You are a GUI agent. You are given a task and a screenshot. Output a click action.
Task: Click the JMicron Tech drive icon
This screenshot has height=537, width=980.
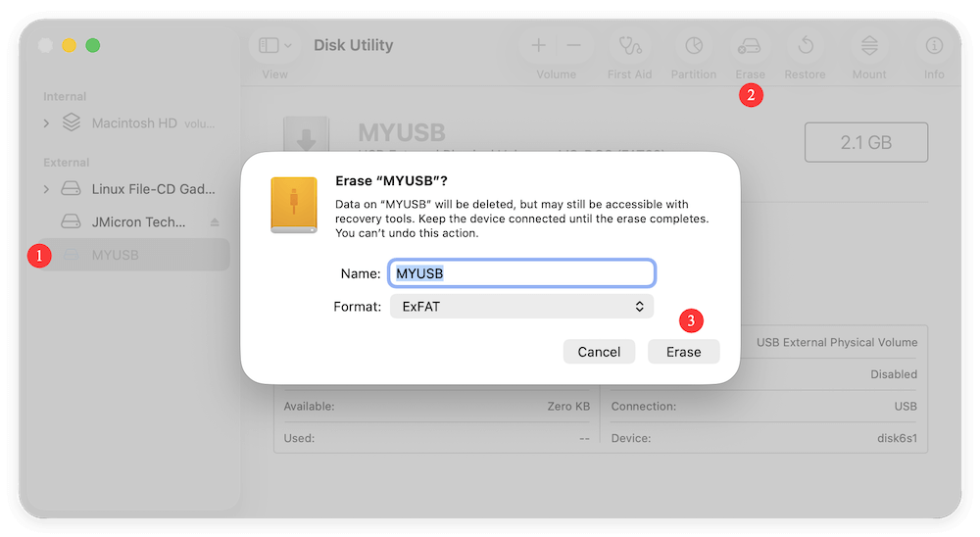coord(71,221)
